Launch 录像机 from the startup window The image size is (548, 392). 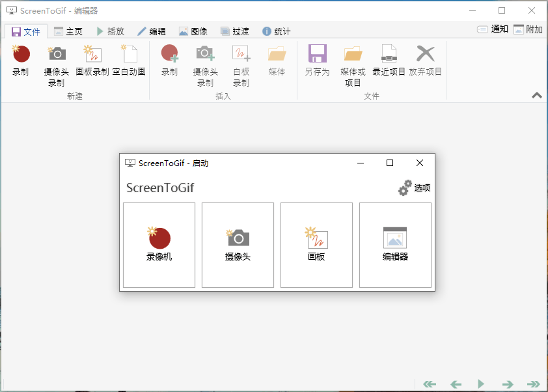(159, 245)
